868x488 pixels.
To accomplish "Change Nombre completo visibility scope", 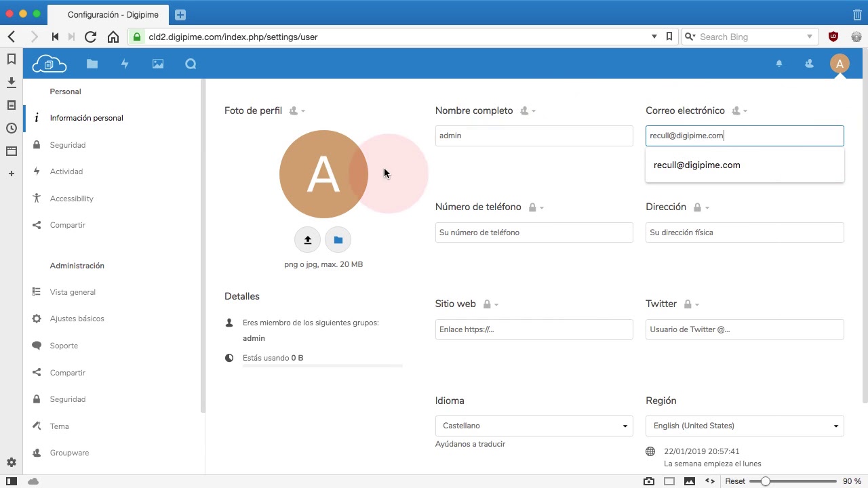I will [x=528, y=111].
